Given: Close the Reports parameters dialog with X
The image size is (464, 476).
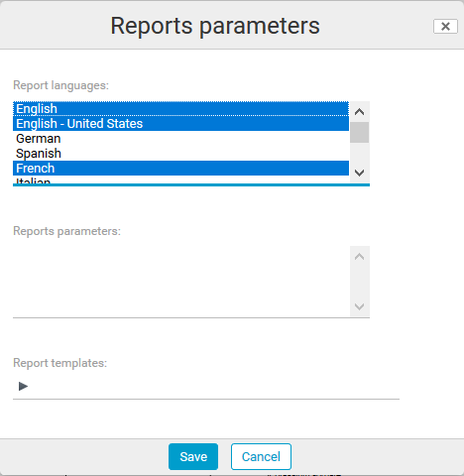Looking at the screenshot, I should pos(445,27).
